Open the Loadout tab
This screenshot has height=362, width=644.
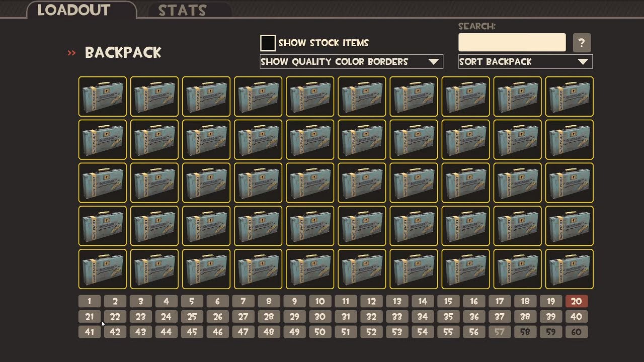pyautogui.click(x=74, y=10)
